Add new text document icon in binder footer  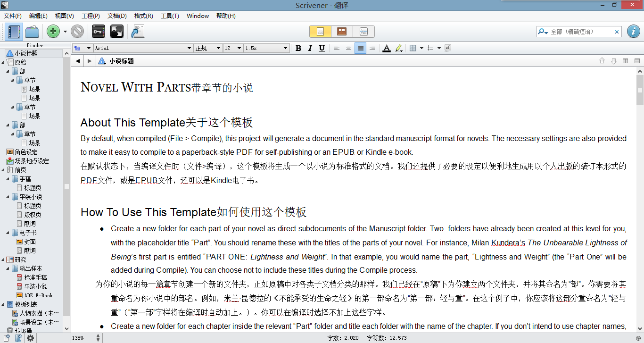tap(7, 338)
